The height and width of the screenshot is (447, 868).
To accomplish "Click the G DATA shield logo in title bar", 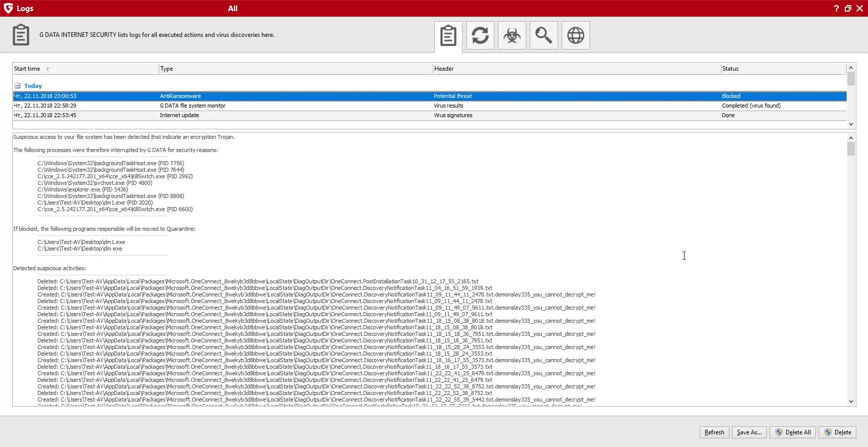I will pos(8,9).
